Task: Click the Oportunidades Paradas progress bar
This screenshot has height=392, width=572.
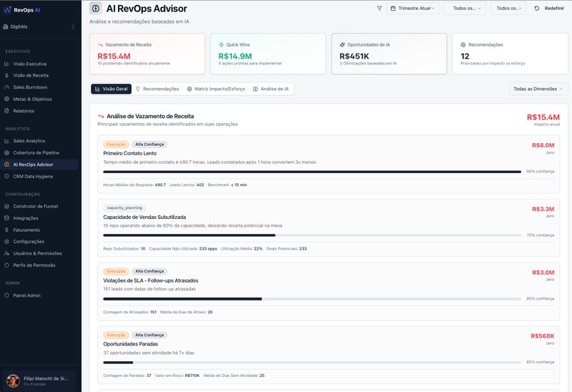Action: (312, 363)
